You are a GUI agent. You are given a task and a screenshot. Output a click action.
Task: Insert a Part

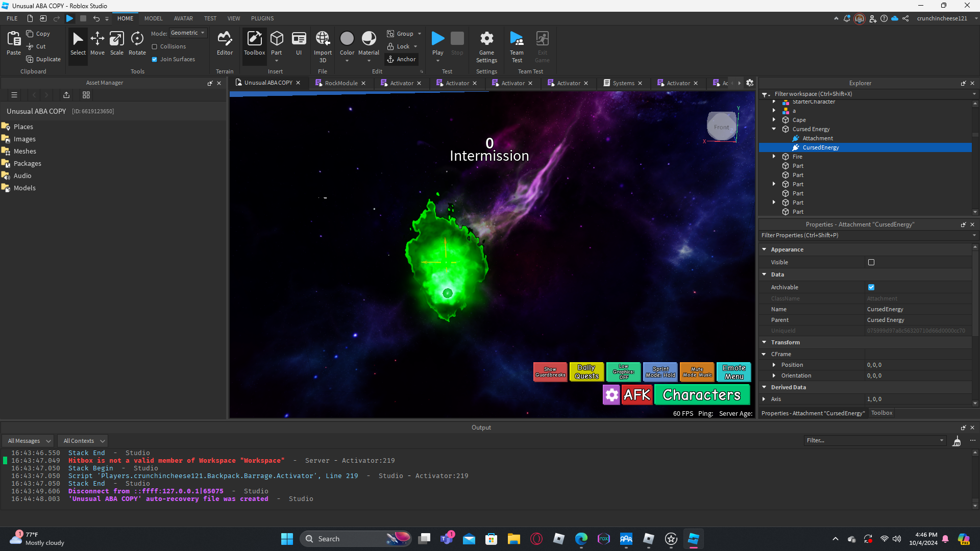click(x=277, y=43)
